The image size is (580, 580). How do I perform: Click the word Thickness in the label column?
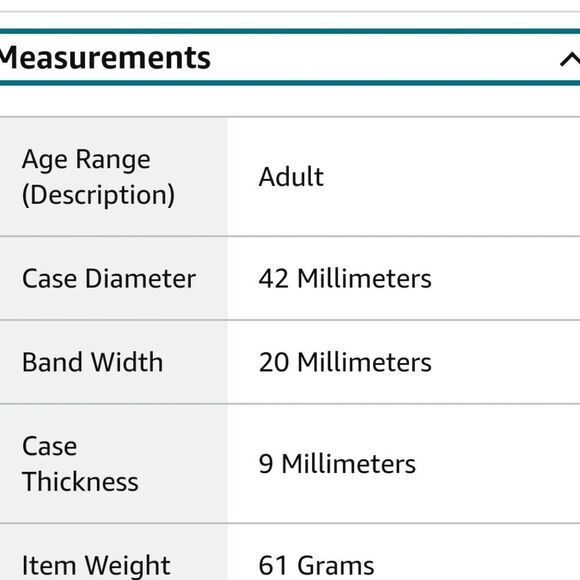80,482
